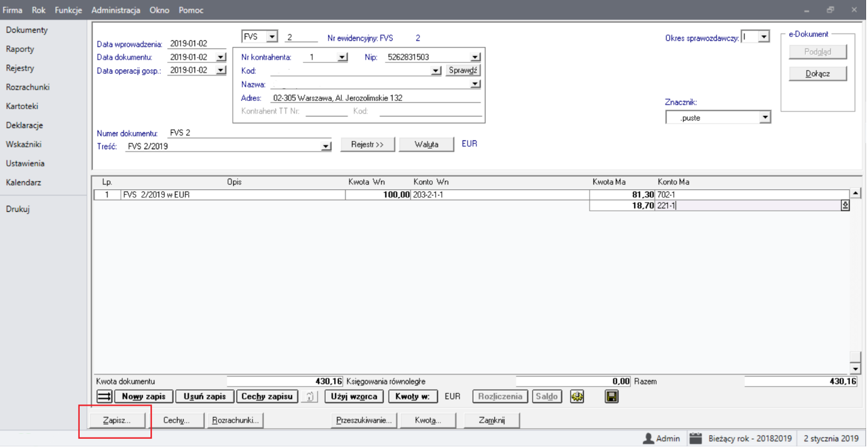Open the FVS document type dropdown

[272, 37]
